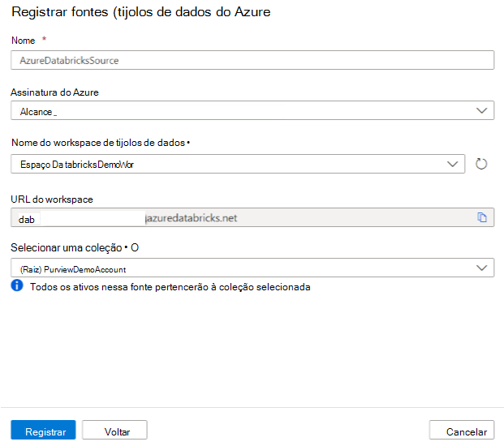Click the Voltar button
504x446 pixels.
tap(114, 430)
